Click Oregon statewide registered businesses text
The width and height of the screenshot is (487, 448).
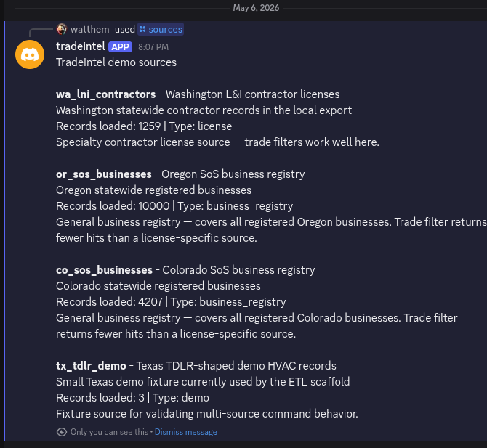[x=154, y=190]
